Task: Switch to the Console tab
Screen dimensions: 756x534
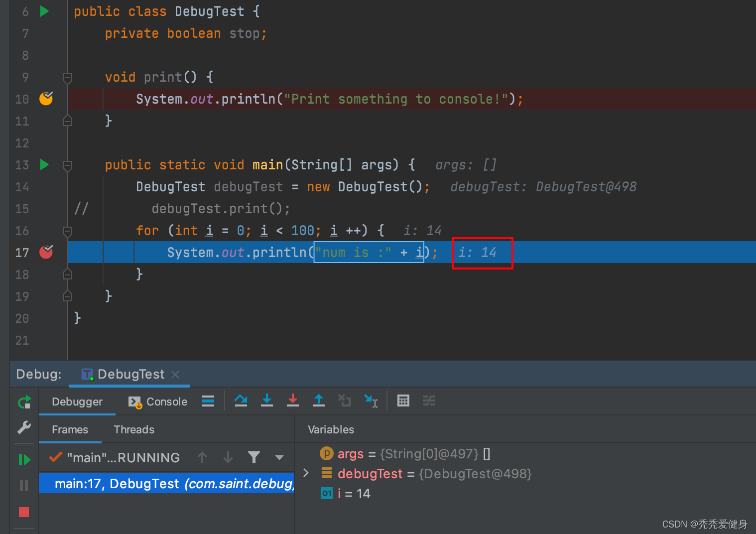Action: pyautogui.click(x=157, y=401)
